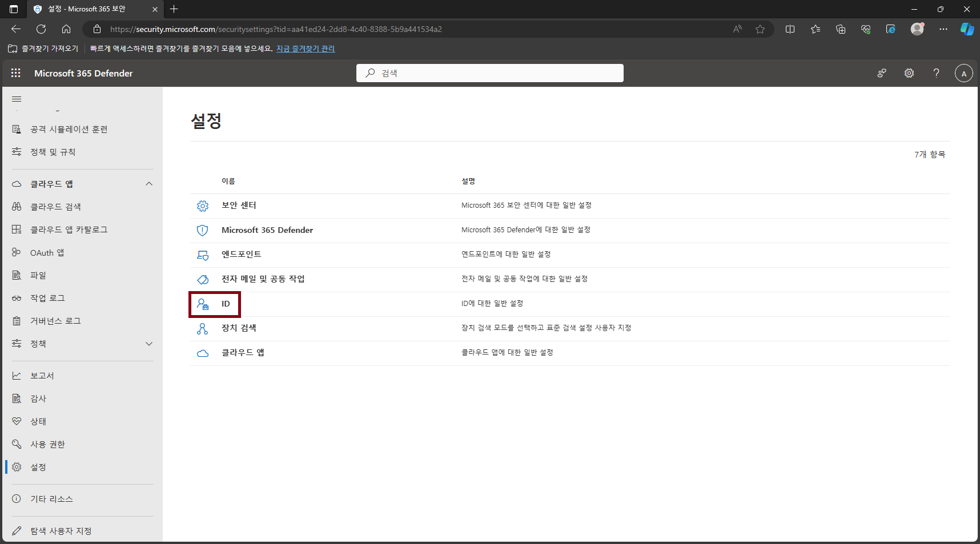
Task: Add page to favorites star
Action: tap(760, 29)
